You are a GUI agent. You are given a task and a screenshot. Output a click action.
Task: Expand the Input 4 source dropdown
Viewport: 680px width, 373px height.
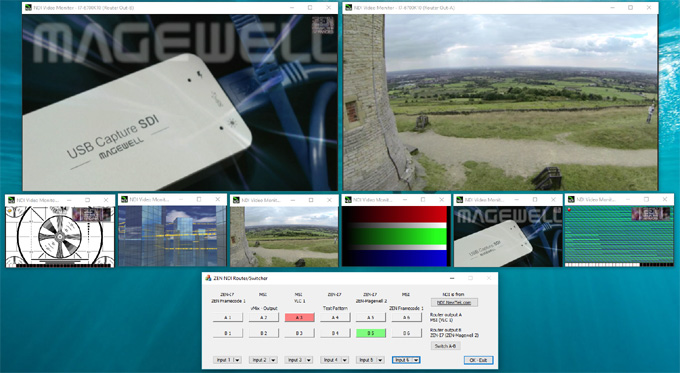334,360
